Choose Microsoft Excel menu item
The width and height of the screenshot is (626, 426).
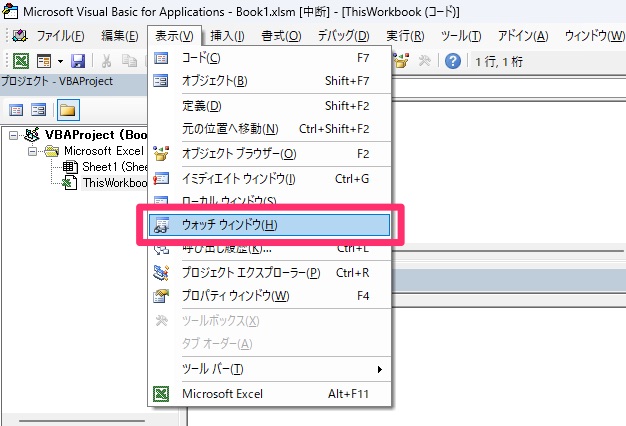(269, 394)
